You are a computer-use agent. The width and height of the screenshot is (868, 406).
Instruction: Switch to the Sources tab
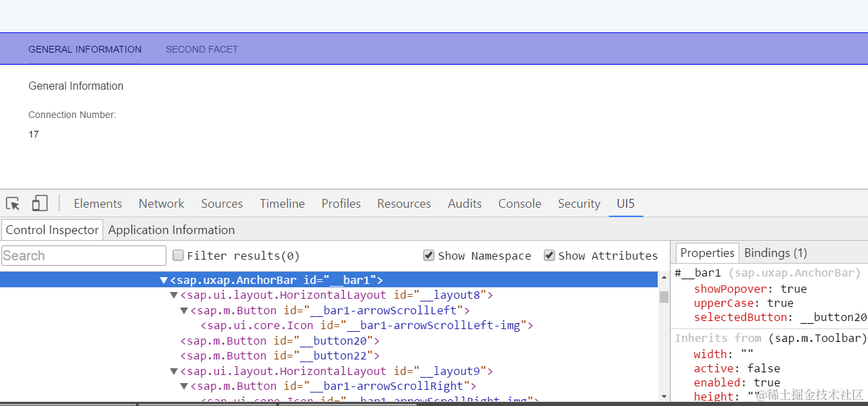222,204
